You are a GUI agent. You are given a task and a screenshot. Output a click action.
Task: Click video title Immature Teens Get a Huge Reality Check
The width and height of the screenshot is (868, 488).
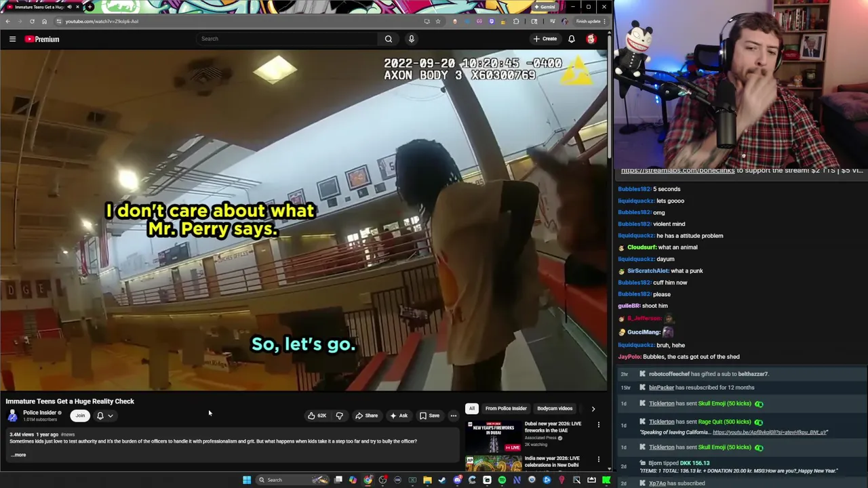click(70, 401)
